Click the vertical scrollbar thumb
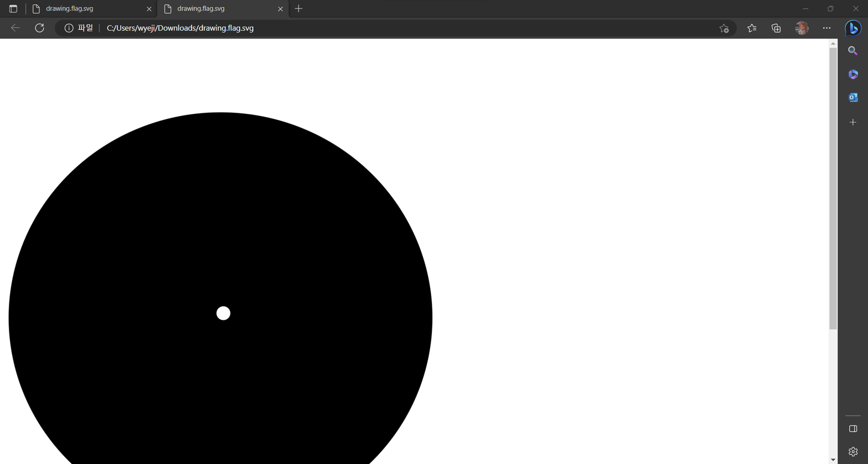Image resolution: width=868 pixels, height=464 pixels. pos(833,189)
